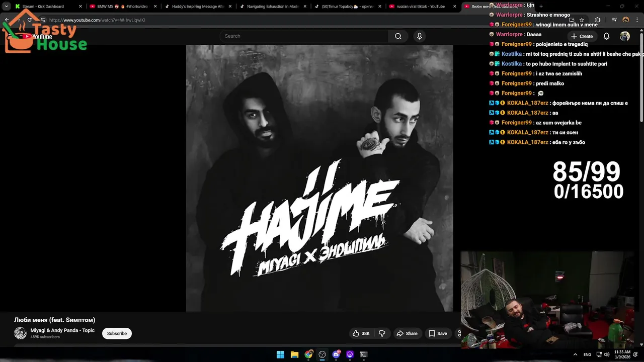The height and width of the screenshot is (362, 644).
Task: Open the terminal from taskbar
Action: (364, 354)
